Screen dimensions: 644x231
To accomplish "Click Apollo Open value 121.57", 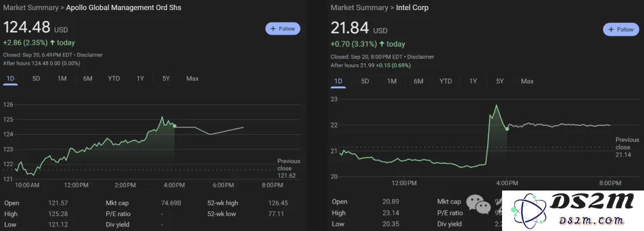I will click(x=58, y=203).
